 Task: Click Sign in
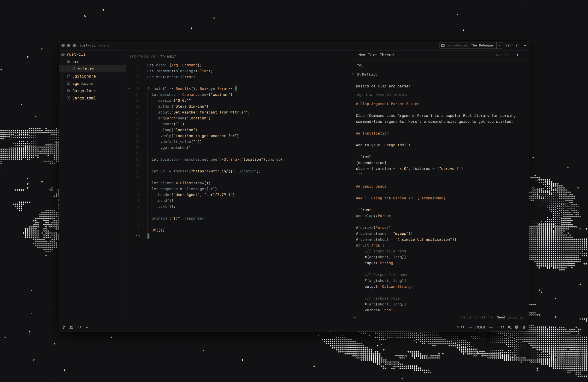(512, 45)
